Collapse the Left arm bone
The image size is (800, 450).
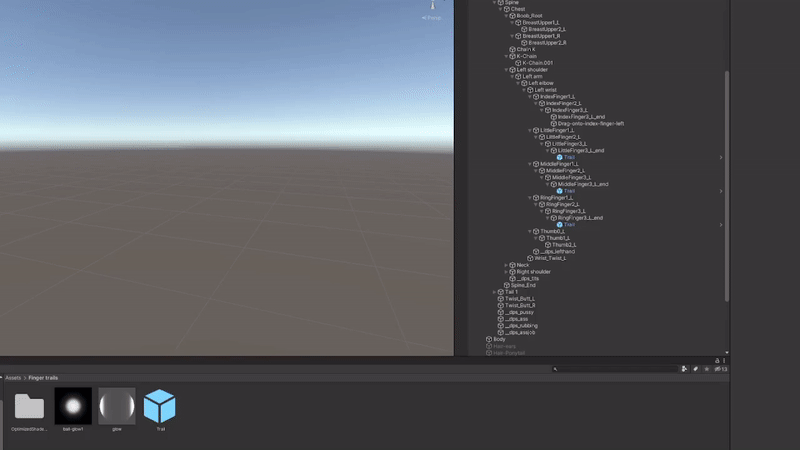[512, 77]
